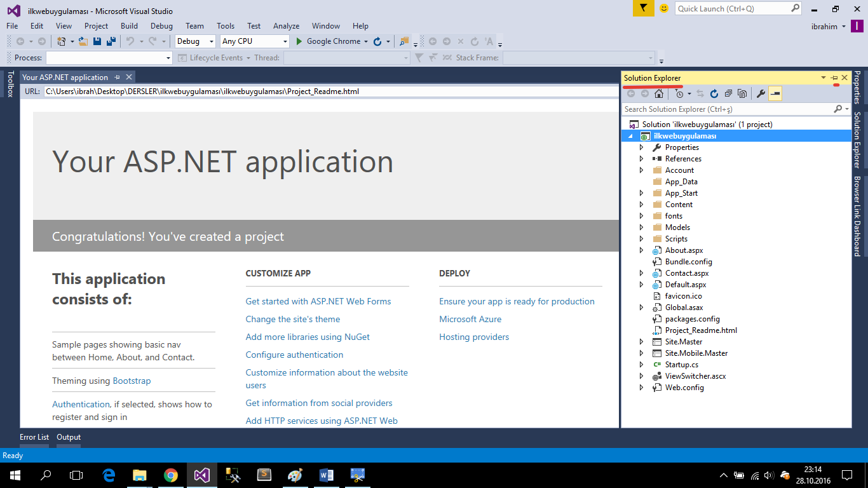Open the File menu
The height and width of the screenshot is (488, 868).
[x=12, y=26]
